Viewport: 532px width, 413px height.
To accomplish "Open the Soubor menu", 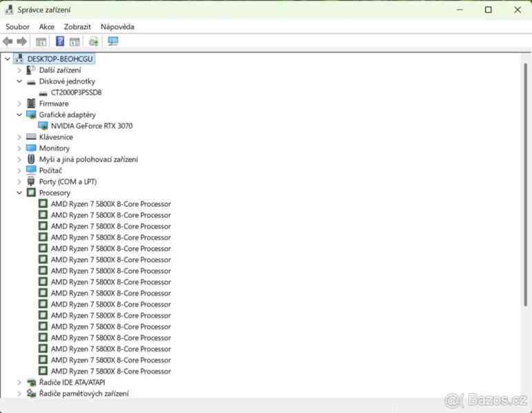I will (17, 26).
